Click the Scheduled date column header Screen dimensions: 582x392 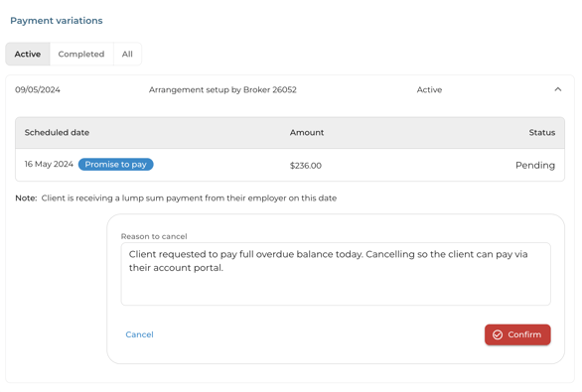click(x=57, y=132)
